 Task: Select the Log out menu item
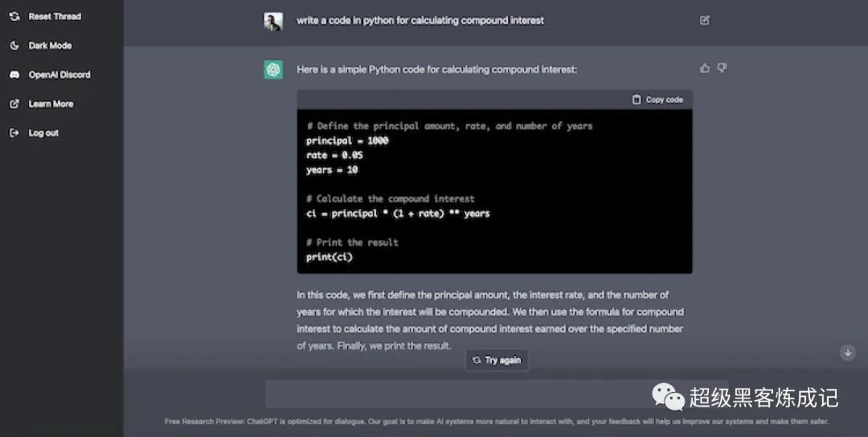pyautogui.click(x=43, y=133)
